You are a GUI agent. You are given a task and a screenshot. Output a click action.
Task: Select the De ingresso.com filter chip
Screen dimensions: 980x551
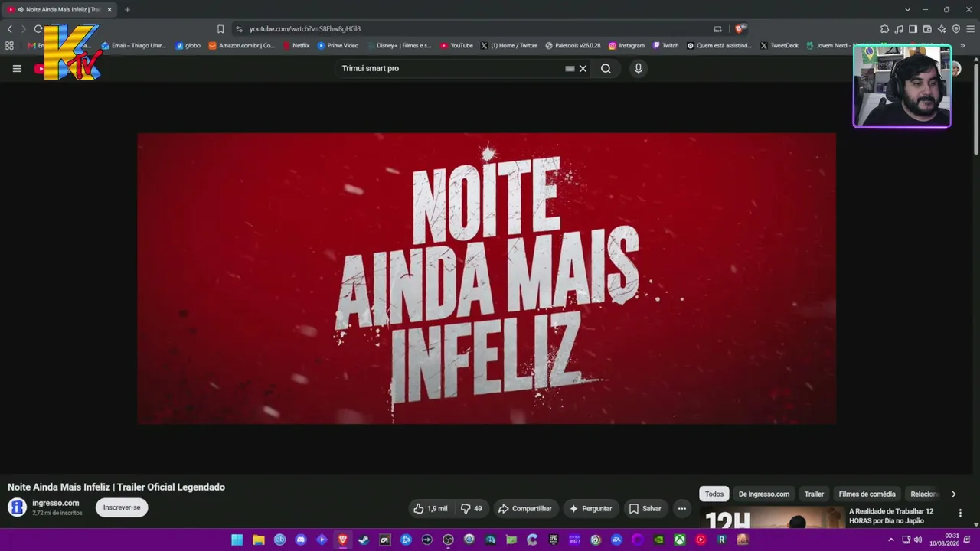[763, 494]
